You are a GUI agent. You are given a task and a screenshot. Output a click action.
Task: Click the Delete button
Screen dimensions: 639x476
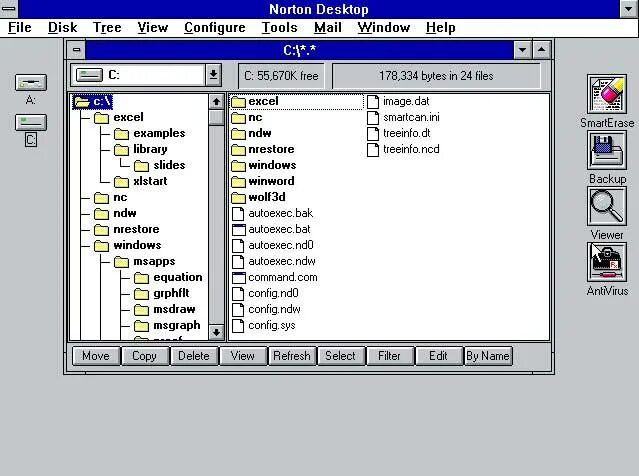coord(194,356)
